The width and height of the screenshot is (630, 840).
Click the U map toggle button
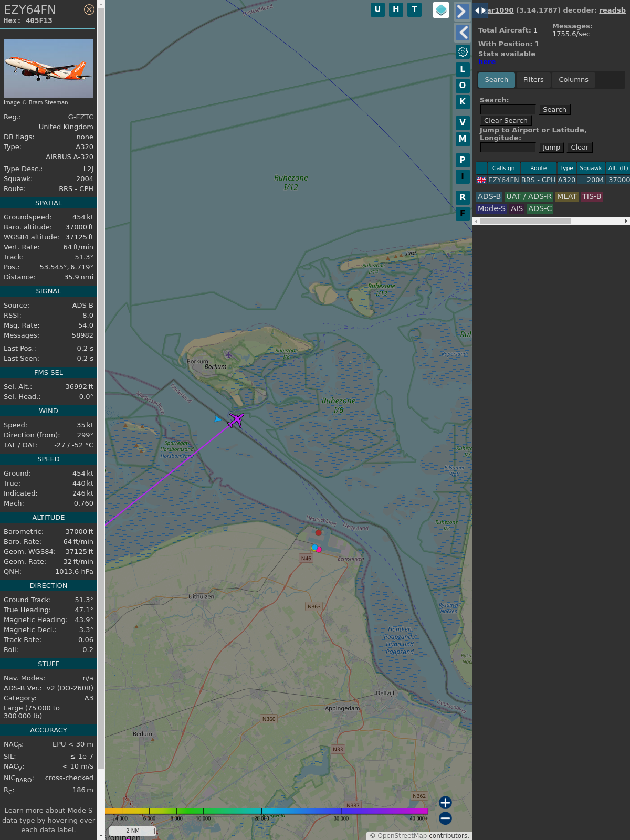coord(377,9)
